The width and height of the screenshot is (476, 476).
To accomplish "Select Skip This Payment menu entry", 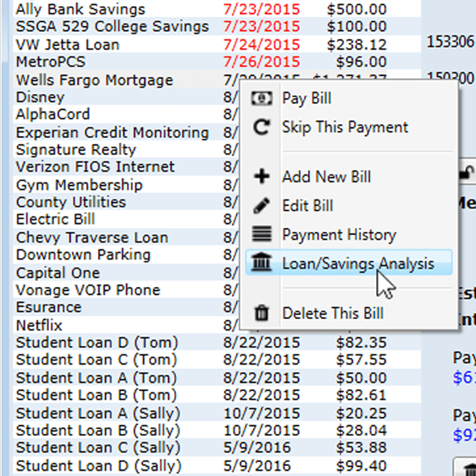I will [349, 127].
